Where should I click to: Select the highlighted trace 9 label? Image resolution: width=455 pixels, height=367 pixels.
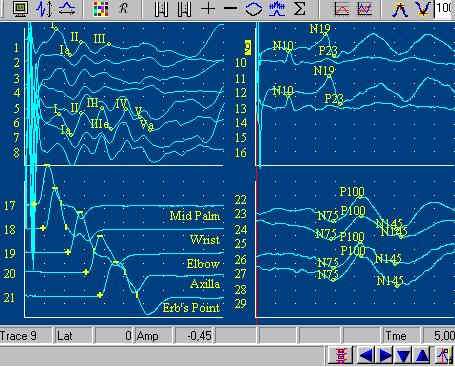click(248, 48)
